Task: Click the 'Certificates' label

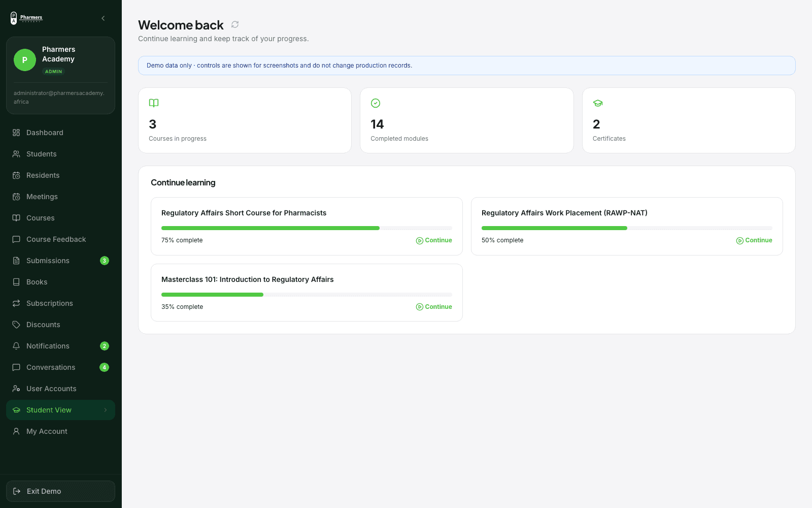Action: click(x=609, y=139)
